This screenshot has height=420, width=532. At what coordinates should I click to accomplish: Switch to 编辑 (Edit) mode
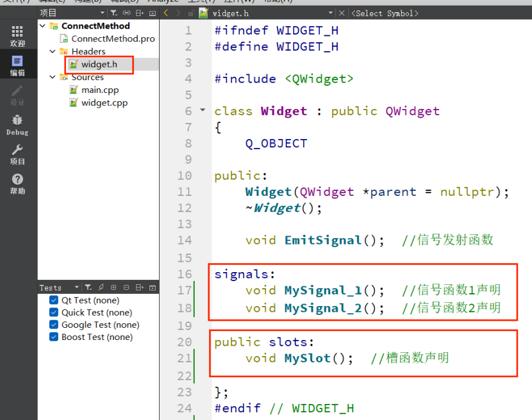17,65
